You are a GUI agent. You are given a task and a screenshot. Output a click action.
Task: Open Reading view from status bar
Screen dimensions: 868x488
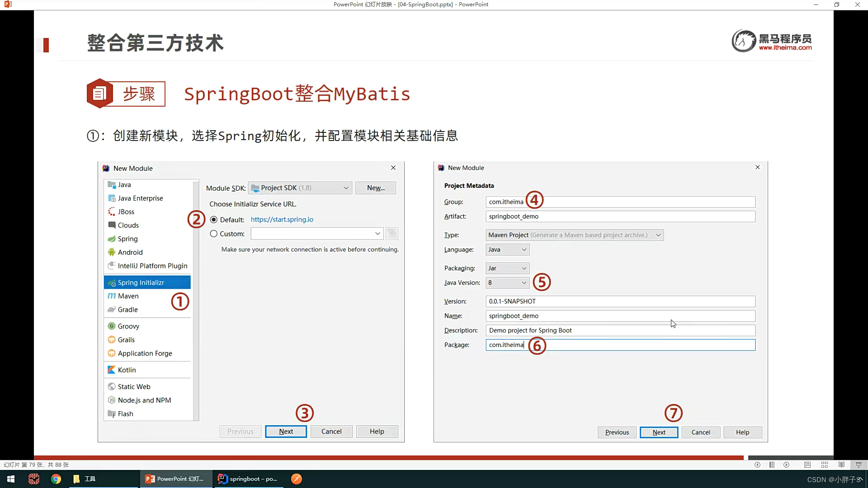coord(841,465)
